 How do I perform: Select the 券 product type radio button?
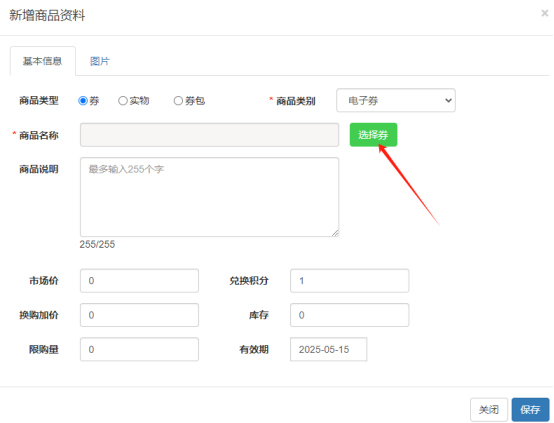[83, 101]
